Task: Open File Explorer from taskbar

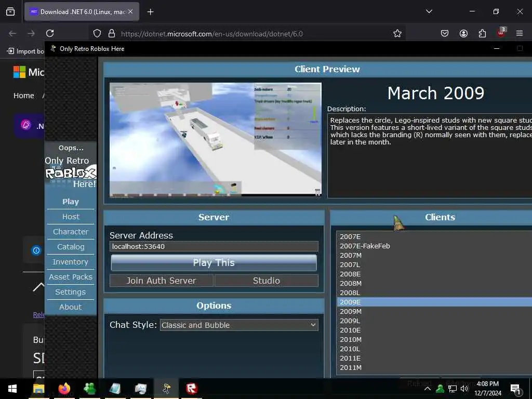Action: tap(38, 389)
